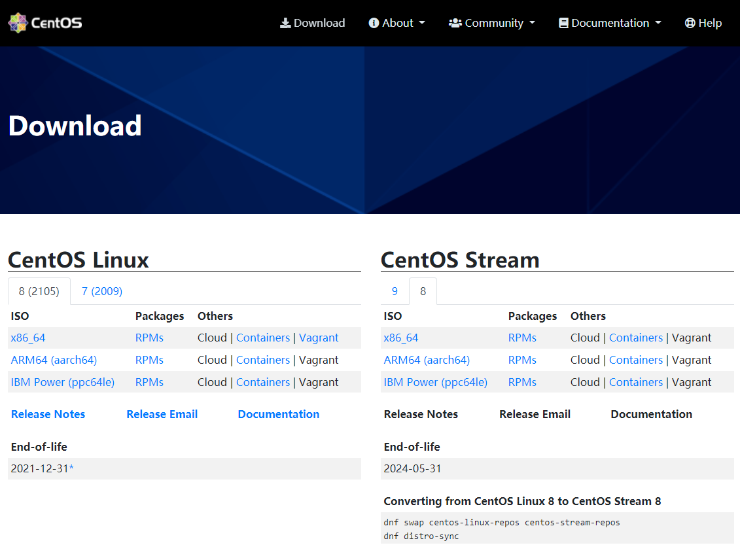The width and height of the screenshot is (740, 560).
Task: Open RPMs link in CentOS Stream IBM Power row
Action: [522, 382]
